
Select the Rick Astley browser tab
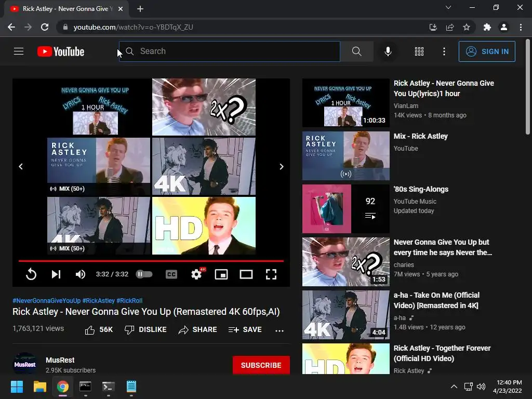66,9
